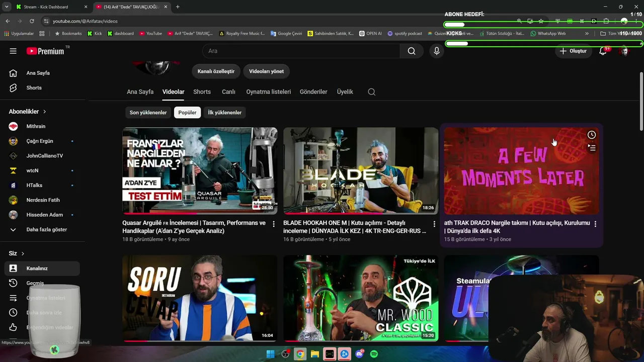Open the three-dot menu for the BLADE HOOKAH video
This screenshot has height=362, width=644.
(x=434, y=224)
